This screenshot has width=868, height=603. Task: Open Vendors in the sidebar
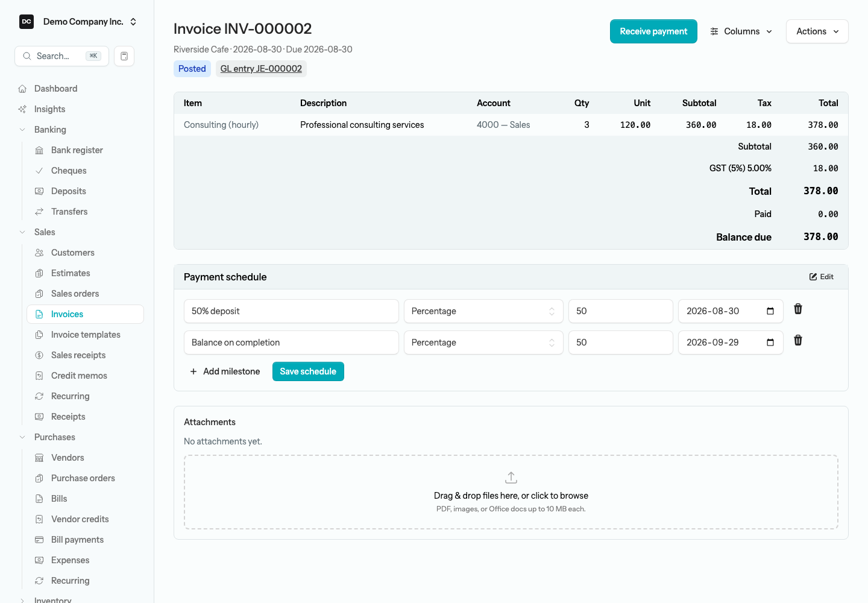click(x=85, y=458)
